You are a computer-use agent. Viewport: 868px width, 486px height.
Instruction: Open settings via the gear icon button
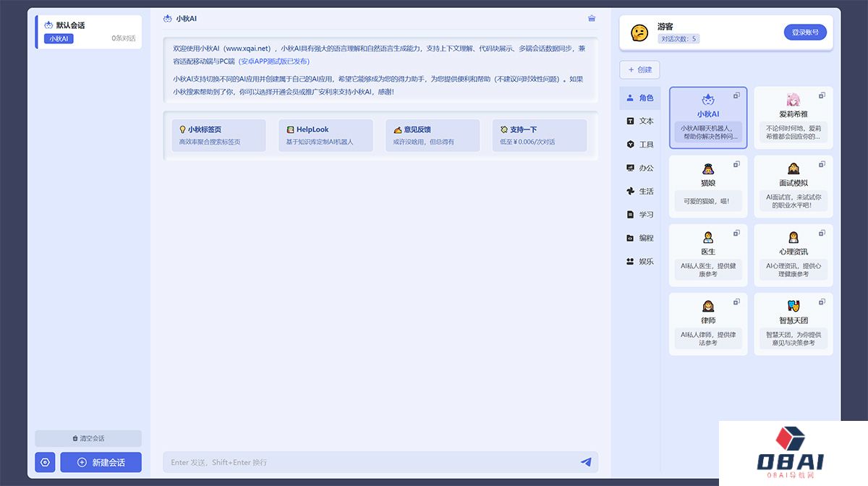tap(45, 462)
